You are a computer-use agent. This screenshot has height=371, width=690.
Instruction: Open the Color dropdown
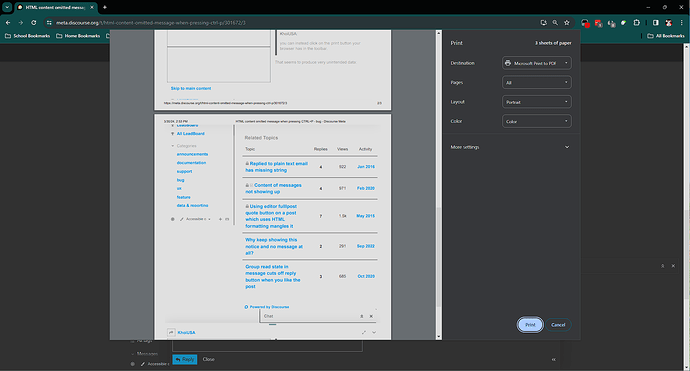[x=536, y=121]
